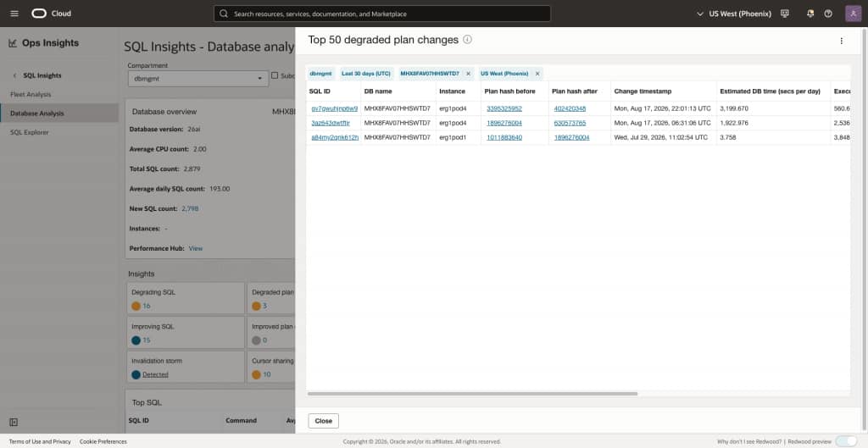Click the Invalidation storm status dot
Image resolution: width=868 pixels, height=448 pixels.
click(x=136, y=374)
